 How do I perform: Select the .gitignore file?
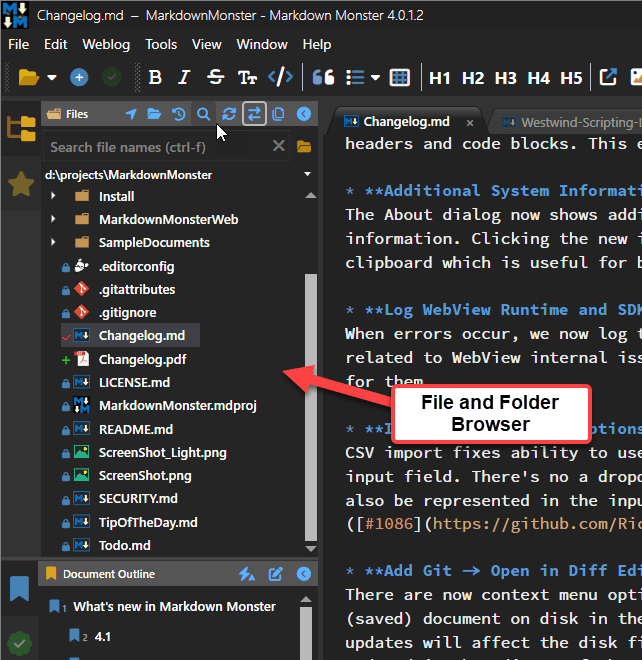[128, 313]
